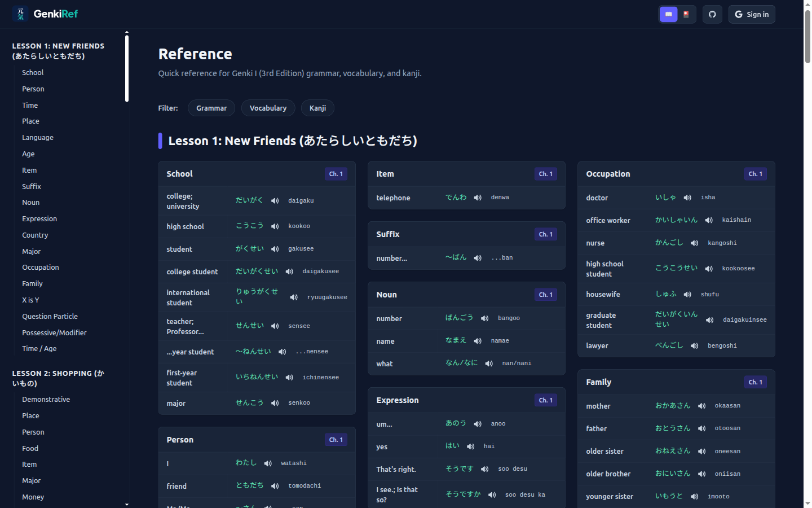Image resolution: width=812 pixels, height=508 pixels.
Task: Click Ch. 1 badge on Occupation card
Action: coord(756,174)
